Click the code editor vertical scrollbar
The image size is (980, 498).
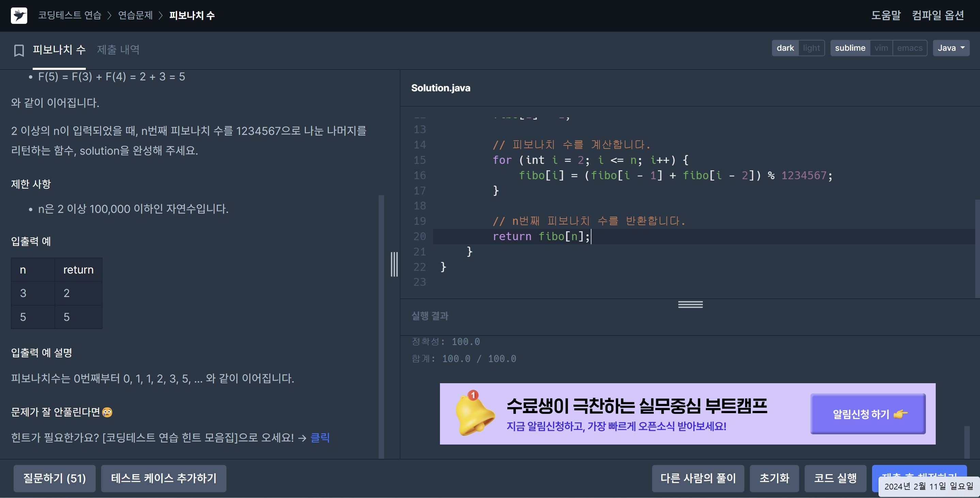pyautogui.click(x=977, y=248)
